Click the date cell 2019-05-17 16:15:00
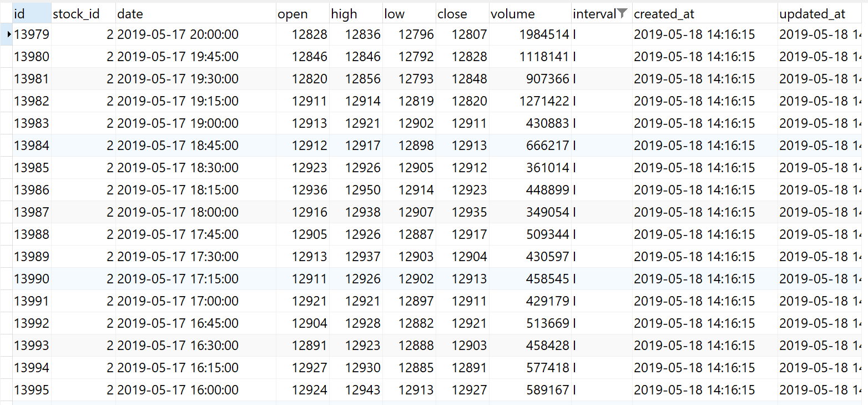 tap(196, 368)
